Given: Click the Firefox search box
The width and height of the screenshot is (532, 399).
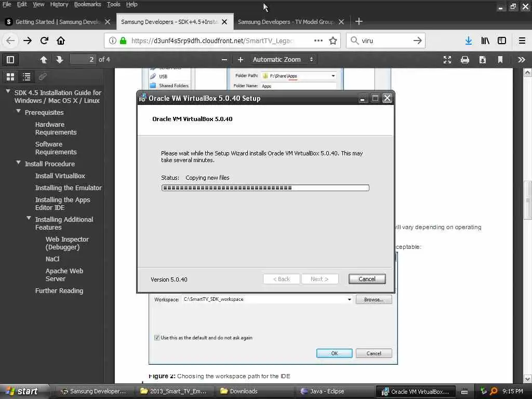Looking at the screenshot, I should (x=385, y=41).
